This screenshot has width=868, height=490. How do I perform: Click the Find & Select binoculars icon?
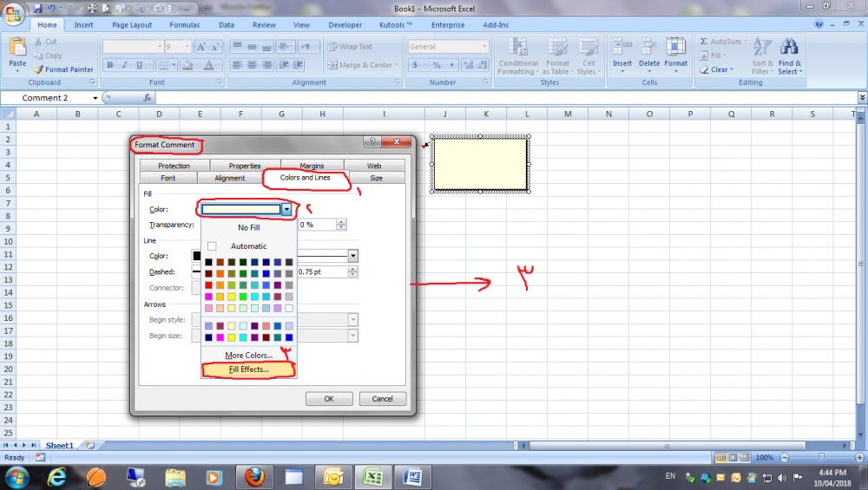tap(789, 47)
